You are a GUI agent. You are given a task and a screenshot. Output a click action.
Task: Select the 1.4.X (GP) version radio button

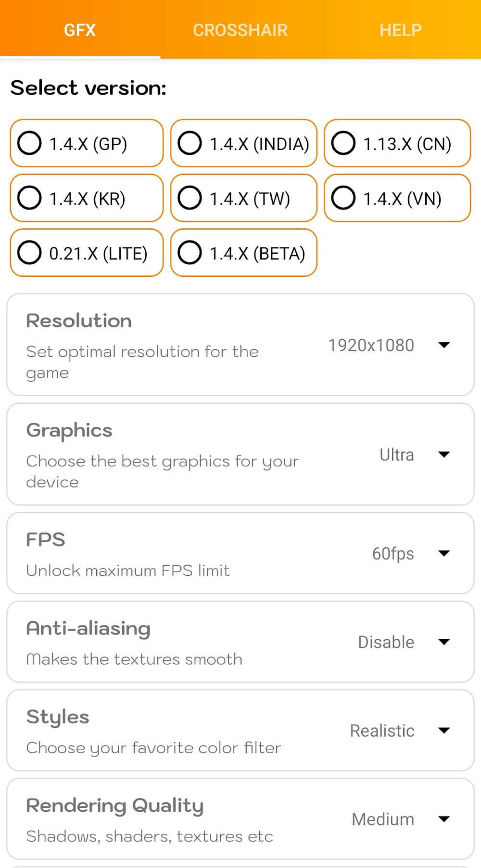pos(30,143)
